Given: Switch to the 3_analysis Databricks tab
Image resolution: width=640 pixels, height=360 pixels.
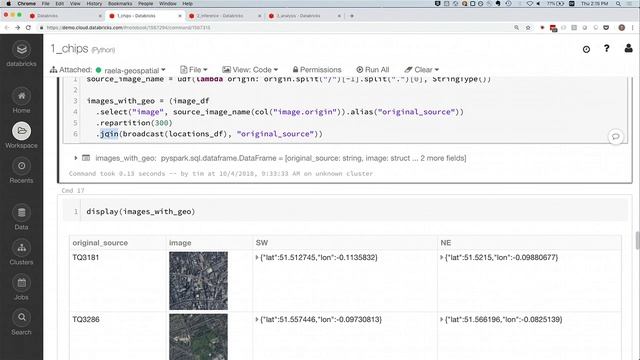Looking at the screenshot, I should click(303, 16).
